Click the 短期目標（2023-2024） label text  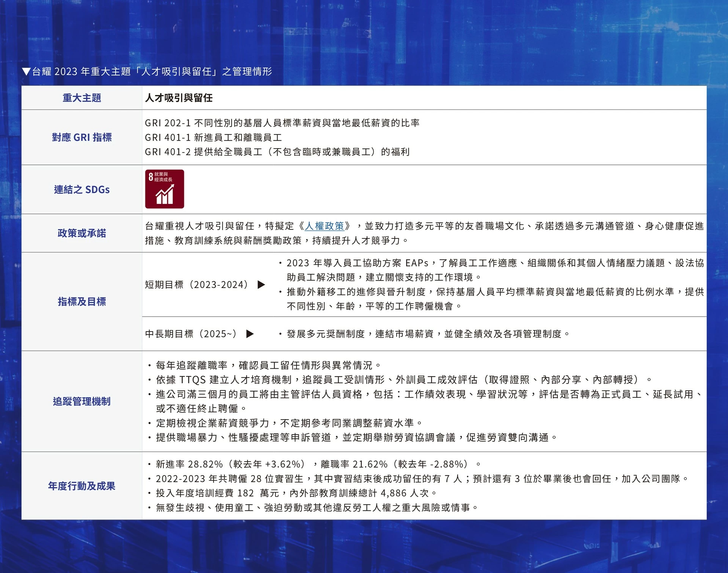click(x=196, y=285)
